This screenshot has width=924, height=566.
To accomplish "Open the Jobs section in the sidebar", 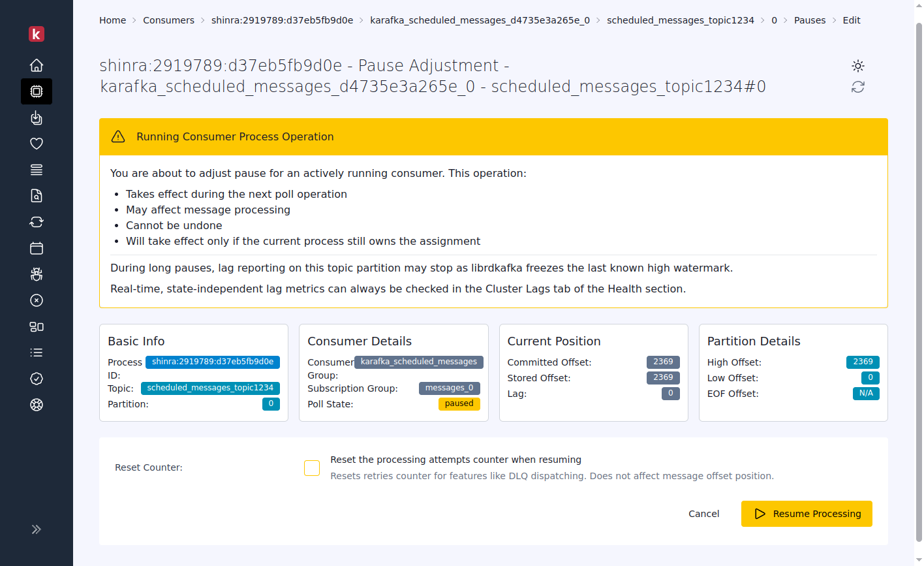I will [37, 118].
